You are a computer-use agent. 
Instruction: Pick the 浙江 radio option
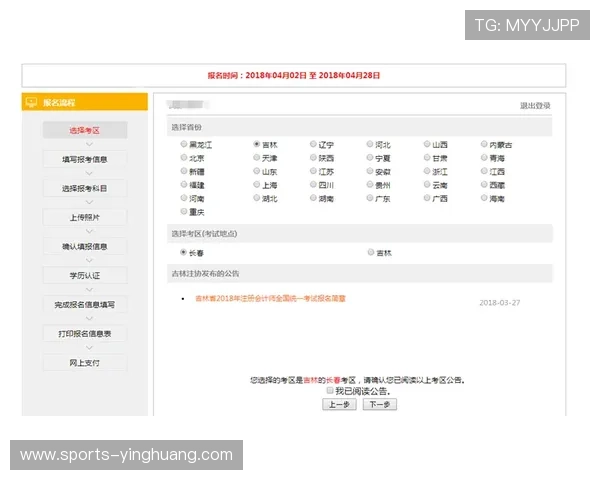pyautogui.click(x=427, y=171)
